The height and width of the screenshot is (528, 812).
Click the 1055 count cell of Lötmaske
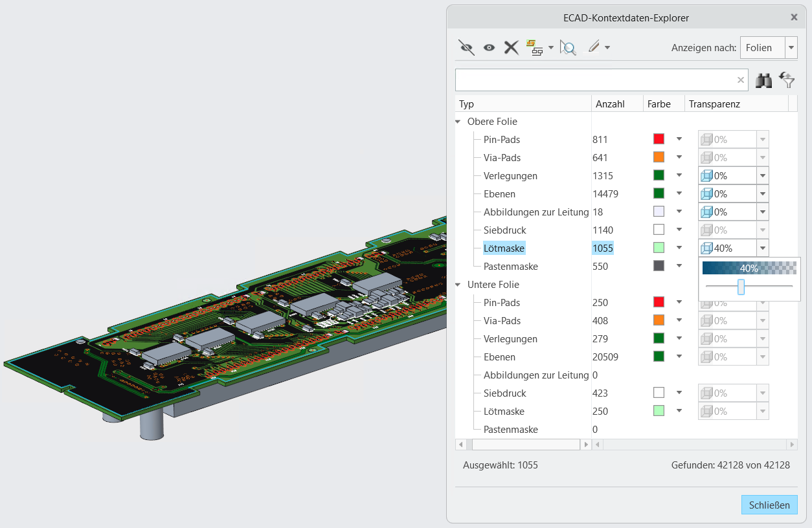pyautogui.click(x=602, y=248)
